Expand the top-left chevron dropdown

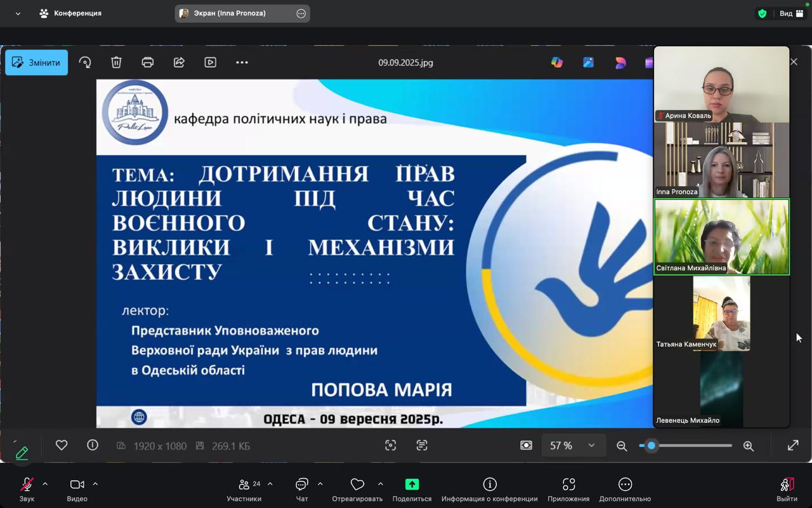tap(18, 13)
